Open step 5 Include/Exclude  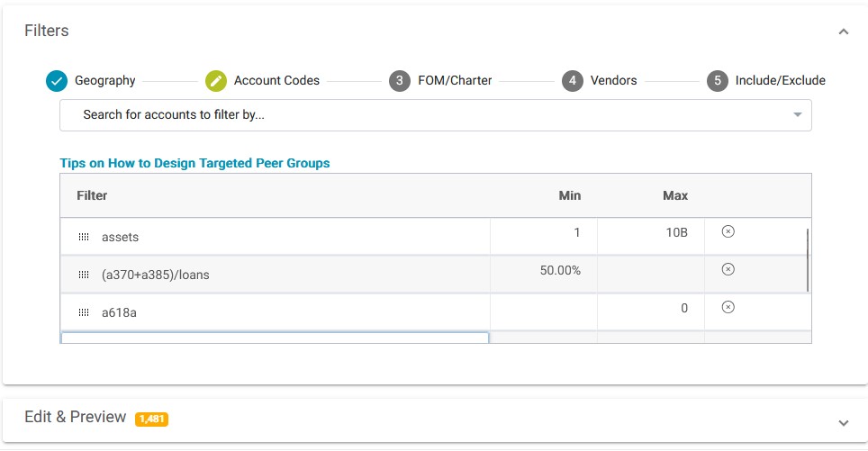(718, 81)
